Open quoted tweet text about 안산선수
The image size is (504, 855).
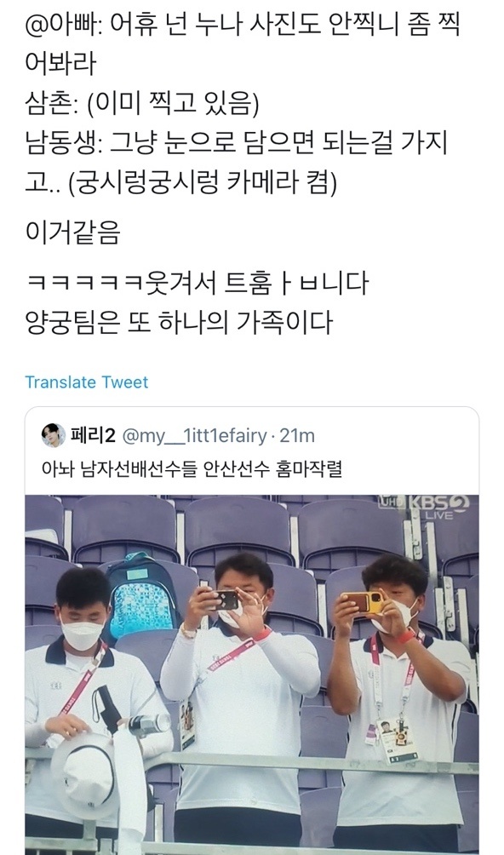(192, 468)
